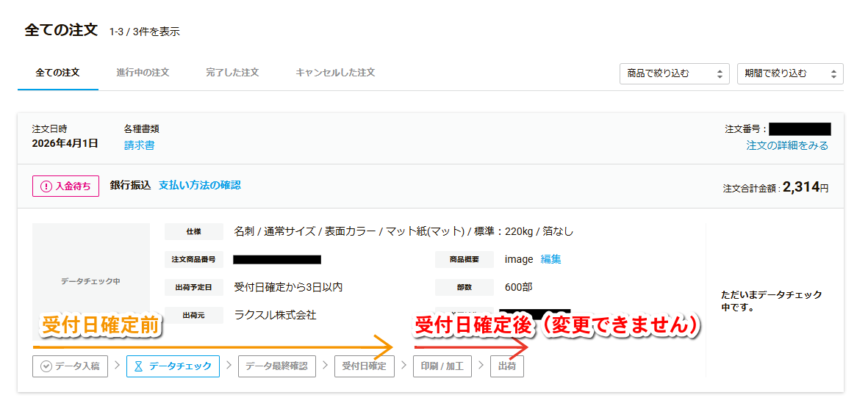The image size is (868, 406).
Task: Open the 完了した注文 tab
Action: coord(232,73)
